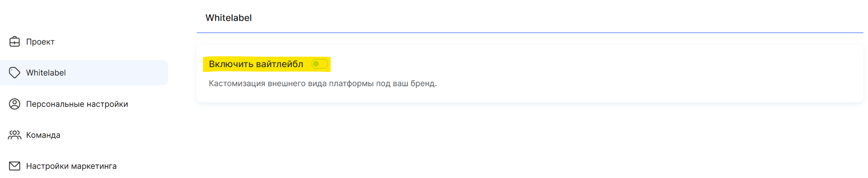Select the Whitelabel sidebar menu item
Viewport: 868px width, 178px height.
84,73
